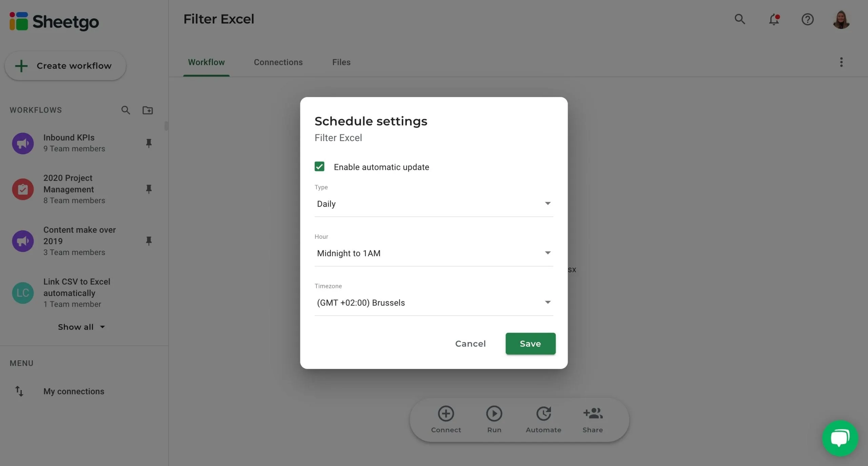The width and height of the screenshot is (868, 466).
Task: Click the Content make over 2019 icon
Action: coord(23,241)
